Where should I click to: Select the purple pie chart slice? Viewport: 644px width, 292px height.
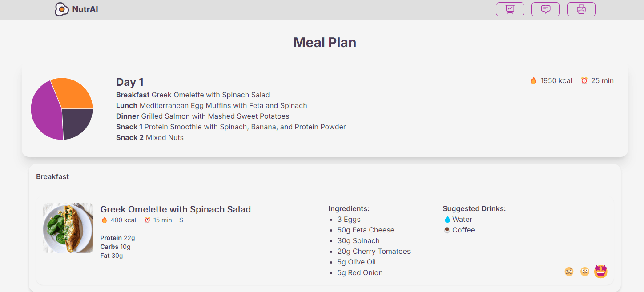click(44, 111)
